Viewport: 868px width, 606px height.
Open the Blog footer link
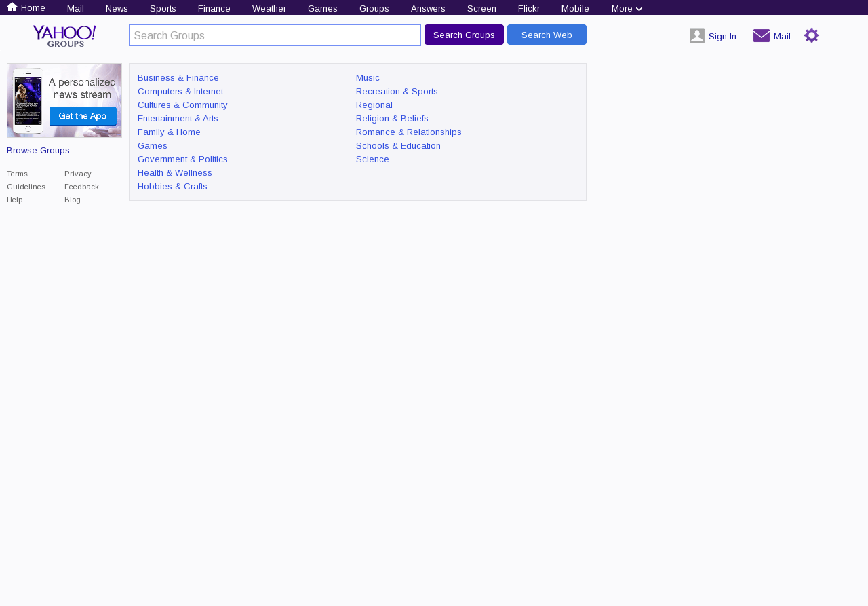tap(73, 200)
